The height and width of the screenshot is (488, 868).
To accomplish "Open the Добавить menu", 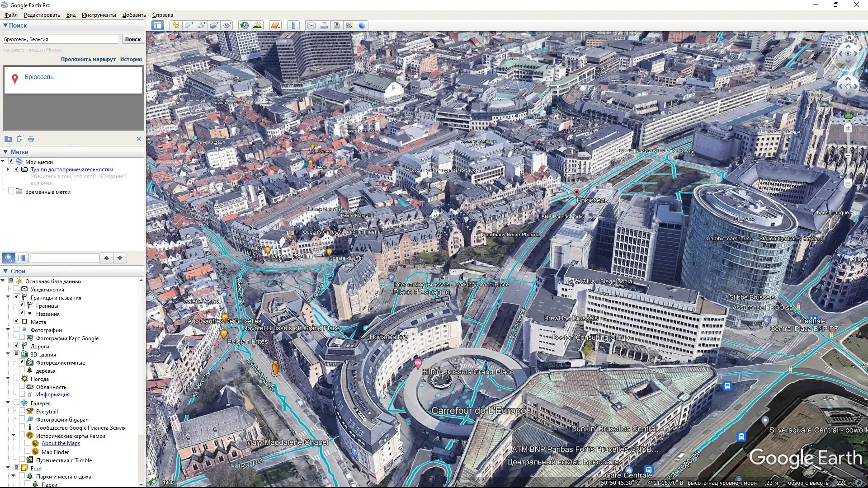I will [134, 15].
